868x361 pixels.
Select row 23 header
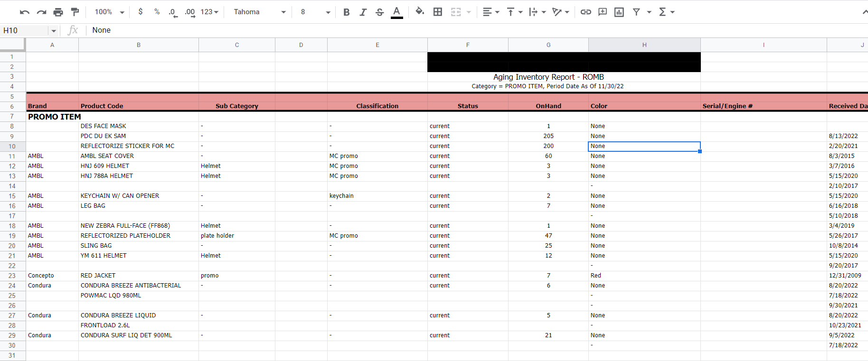[x=12, y=276]
